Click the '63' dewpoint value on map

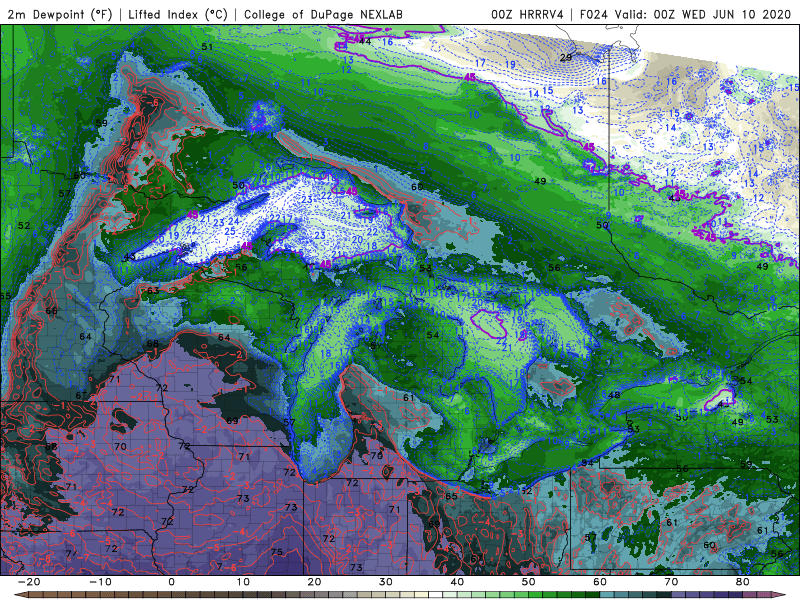click(153, 290)
